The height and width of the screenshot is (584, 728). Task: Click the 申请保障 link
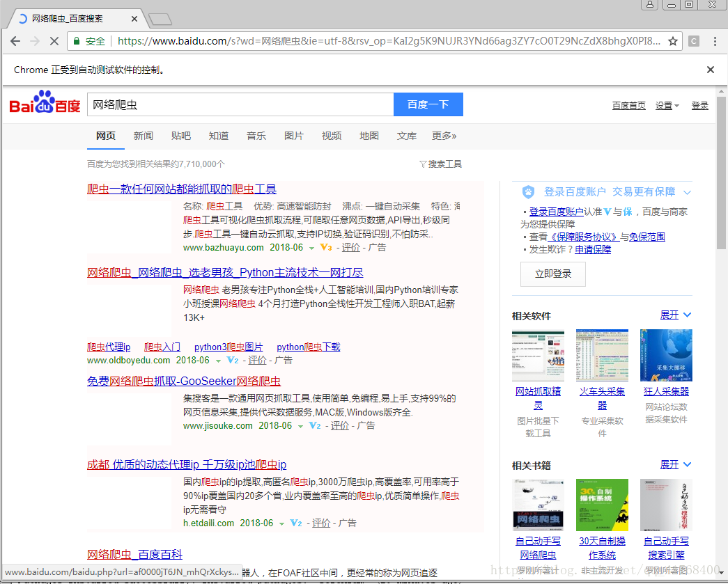[593, 249]
